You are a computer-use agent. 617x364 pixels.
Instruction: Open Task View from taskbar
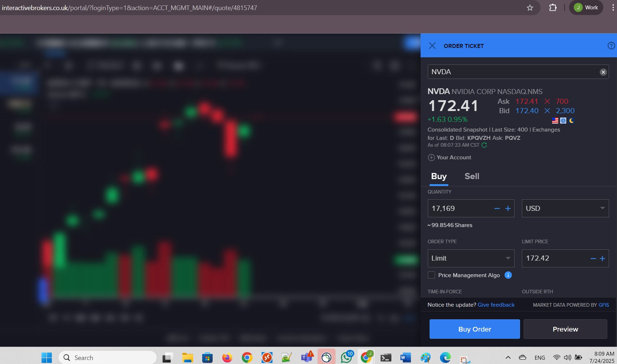click(x=167, y=358)
